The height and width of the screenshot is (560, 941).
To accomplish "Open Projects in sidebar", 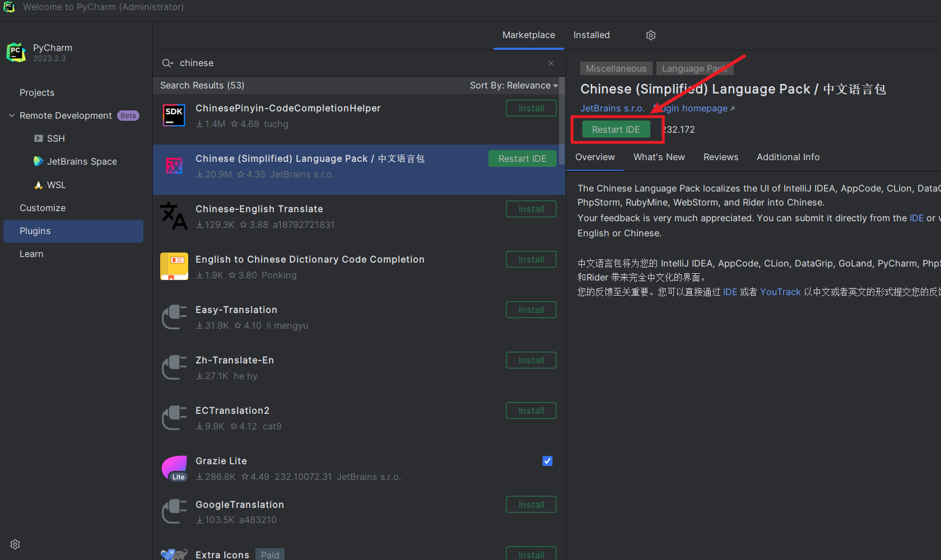I will tap(37, 92).
